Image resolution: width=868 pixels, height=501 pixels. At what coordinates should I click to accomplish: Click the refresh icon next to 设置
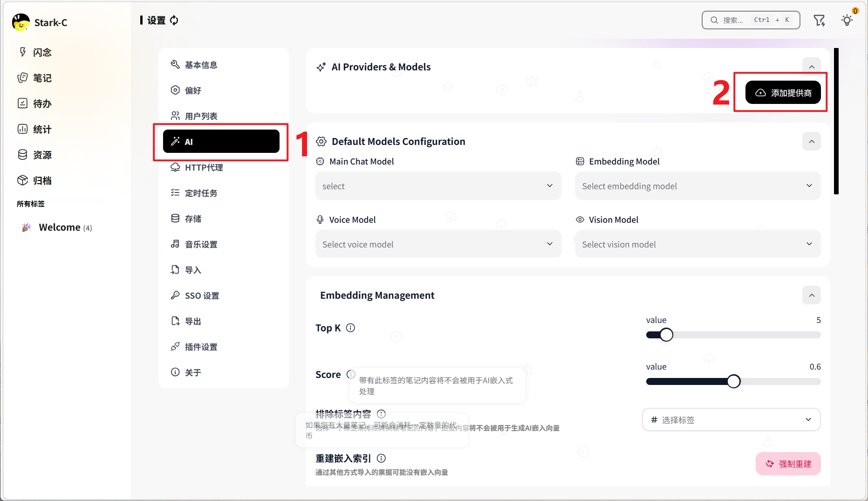174,20
